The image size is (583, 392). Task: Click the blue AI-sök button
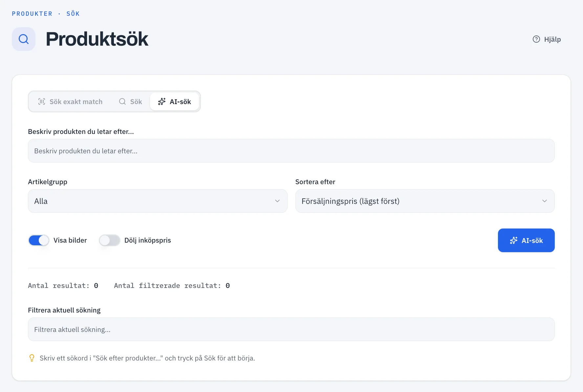(526, 240)
